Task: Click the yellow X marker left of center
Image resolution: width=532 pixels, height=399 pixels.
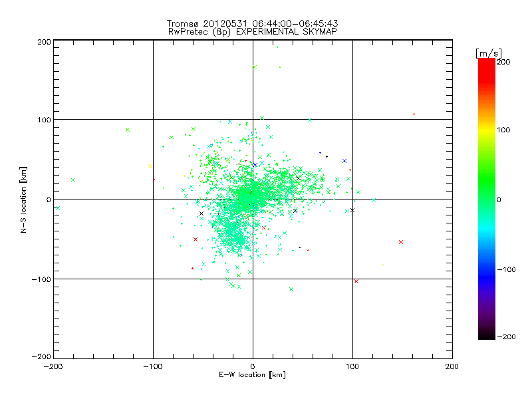Action: click(150, 166)
